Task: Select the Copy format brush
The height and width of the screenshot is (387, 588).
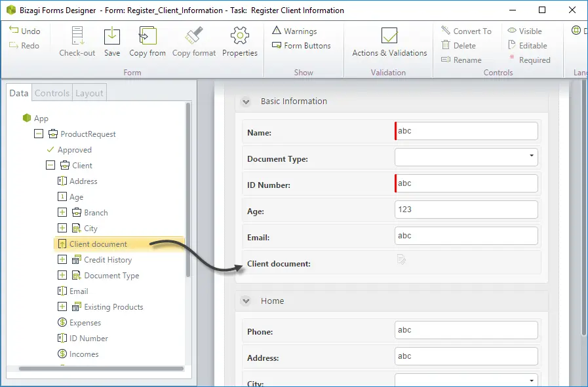Action: (x=194, y=42)
